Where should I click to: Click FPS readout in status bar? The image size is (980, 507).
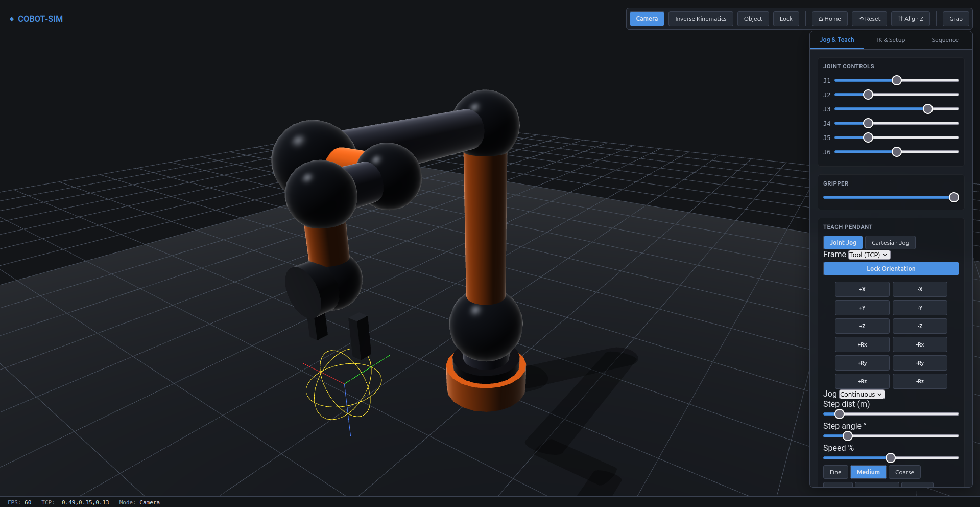point(19,502)
